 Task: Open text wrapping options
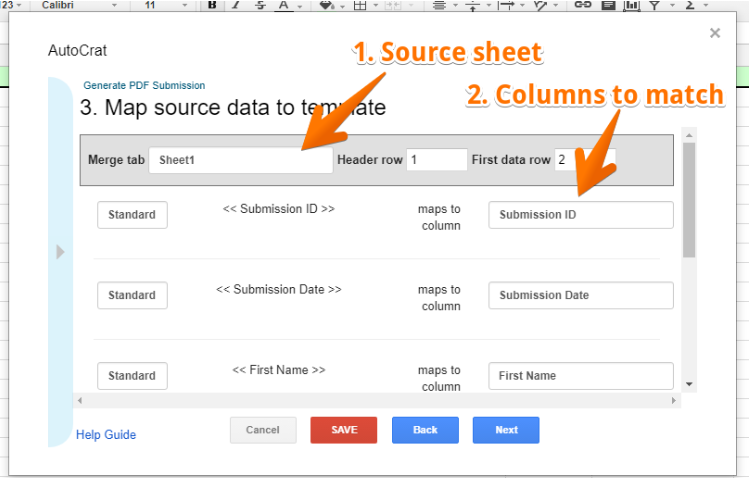tap(506, 5)
